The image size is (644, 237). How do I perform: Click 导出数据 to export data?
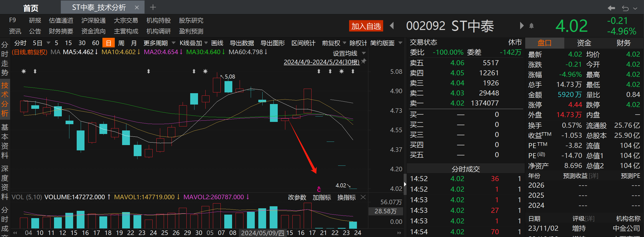[242, 43]
